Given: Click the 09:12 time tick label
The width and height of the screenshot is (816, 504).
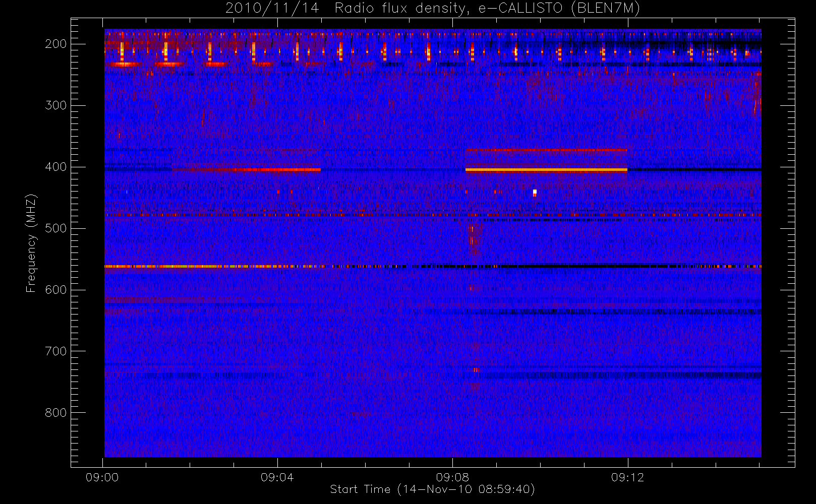Looking at the screenshot, I should (x=627, y=477).
